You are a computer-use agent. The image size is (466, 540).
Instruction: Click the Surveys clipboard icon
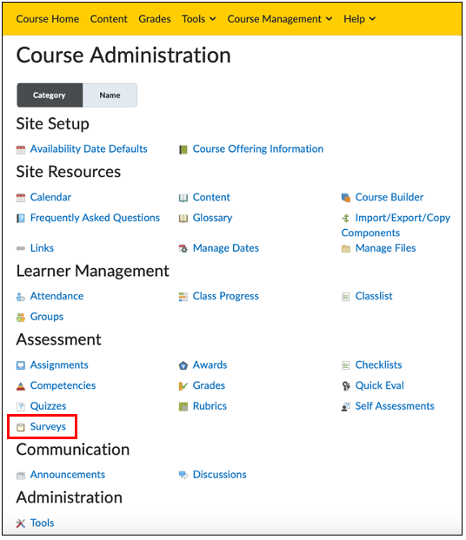(x=21, y=427)
